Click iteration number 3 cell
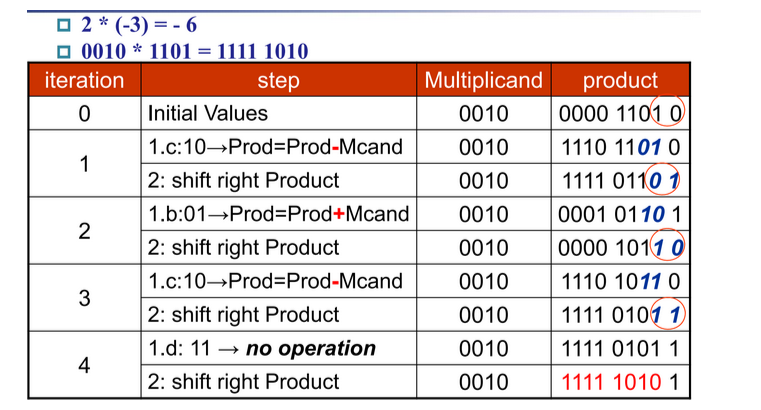Image resolution: width=761 pixels, height=410 pixels. pyautogui.click(x=84, y=298)
